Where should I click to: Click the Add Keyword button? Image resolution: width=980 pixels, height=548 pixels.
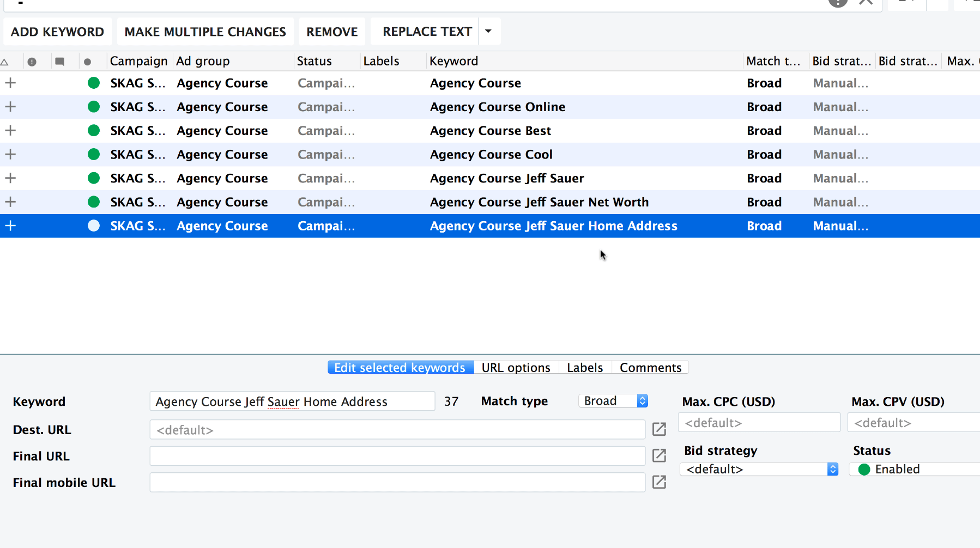[x=57, y=32]
